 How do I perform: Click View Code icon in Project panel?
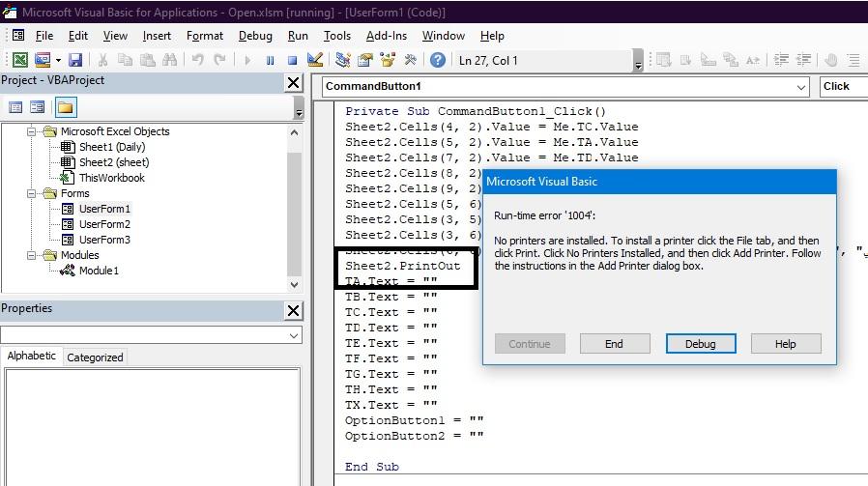[x=15, y=107]
